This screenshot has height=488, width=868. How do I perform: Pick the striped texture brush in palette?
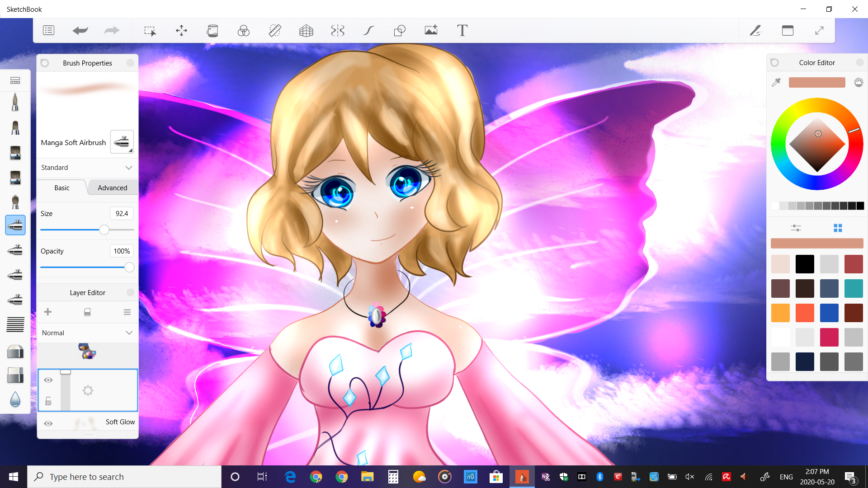15,324
